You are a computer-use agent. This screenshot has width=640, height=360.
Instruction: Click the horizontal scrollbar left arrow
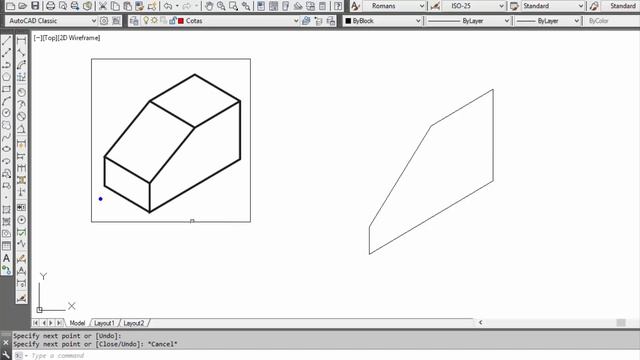click(x=481, y=322)
